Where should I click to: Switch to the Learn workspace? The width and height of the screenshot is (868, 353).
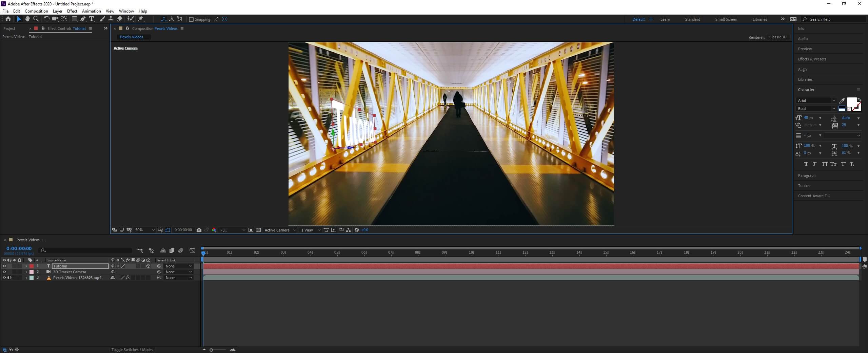[x=665, y=19]
